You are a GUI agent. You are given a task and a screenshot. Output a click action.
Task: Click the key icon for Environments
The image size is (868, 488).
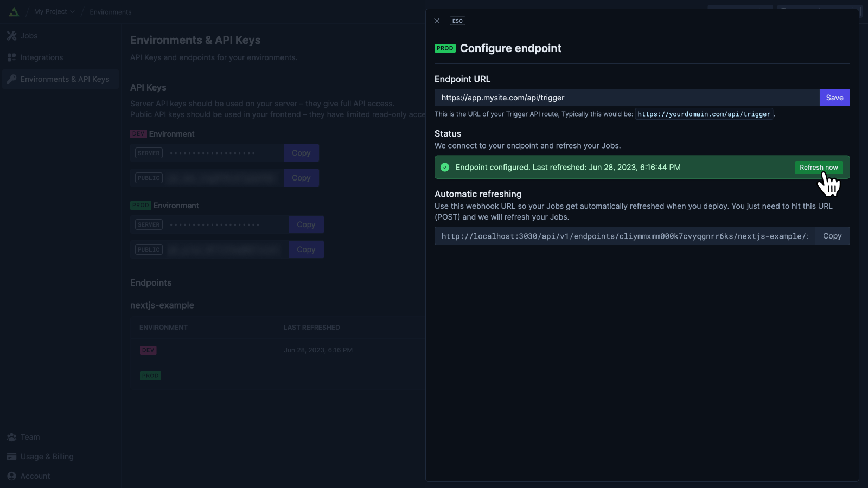[x=11, y=79]
